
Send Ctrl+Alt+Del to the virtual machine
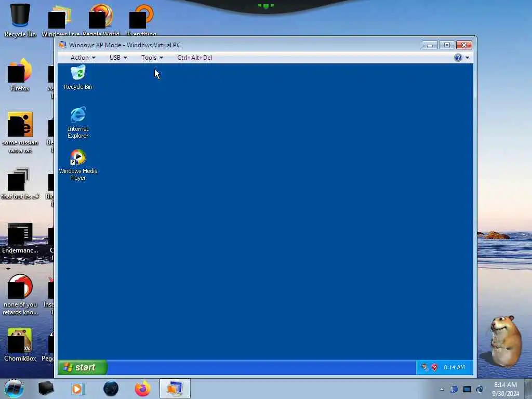[194, 58]
